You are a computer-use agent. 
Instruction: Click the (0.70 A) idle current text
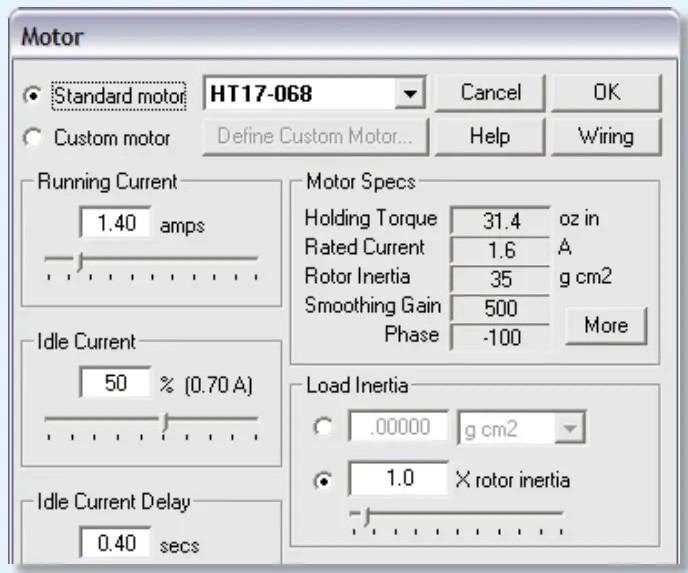(219, 385)
